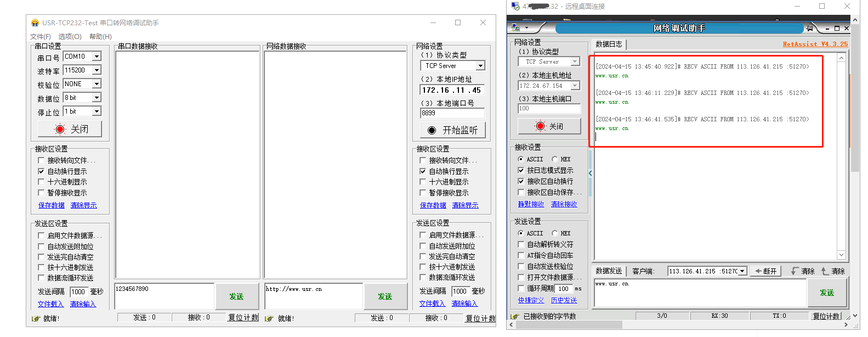Image resolution: width=868 pixels, height=337 pixels.
Task: Click remote desktop connection title icon
Action: (515, 6)
